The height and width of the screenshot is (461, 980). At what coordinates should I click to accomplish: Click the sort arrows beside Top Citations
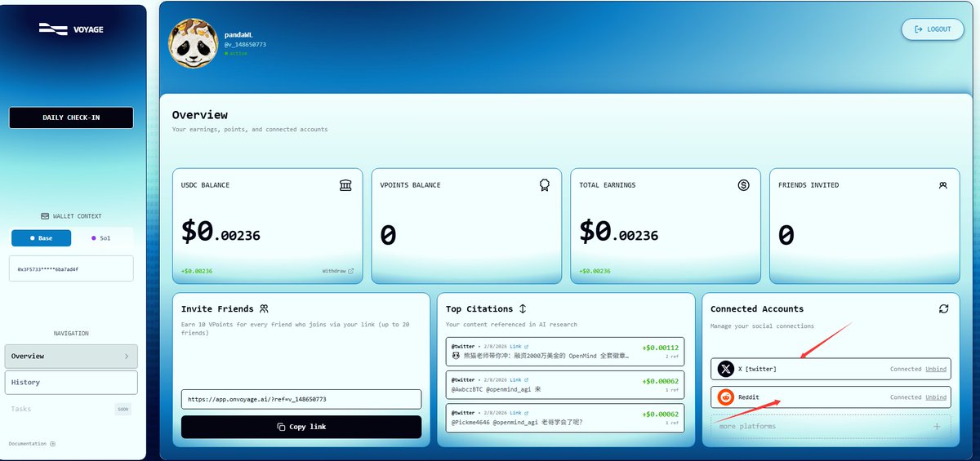(523, 309)
